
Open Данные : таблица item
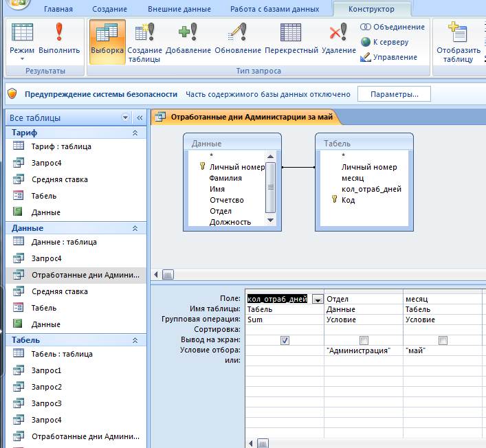pyautogui.click(x=76, y=242)
